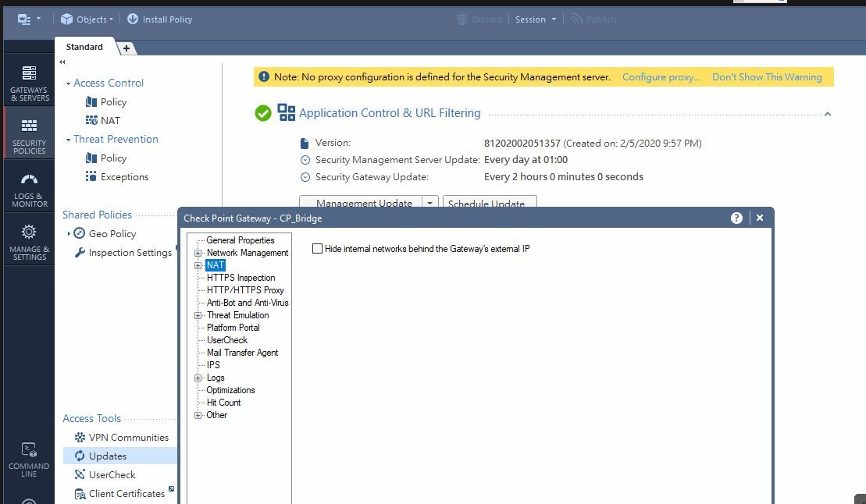866x504 pixels.
Task: Click the help question mark in dialog
Action: click(736, 218)
